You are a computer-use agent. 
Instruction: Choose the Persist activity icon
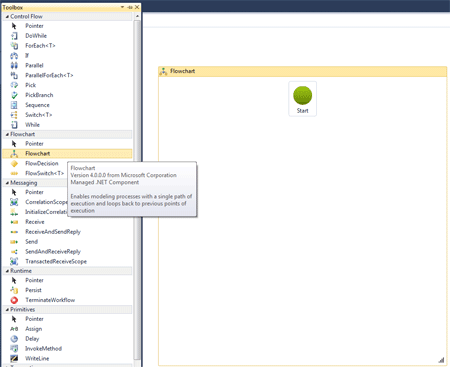pos(14,290)
